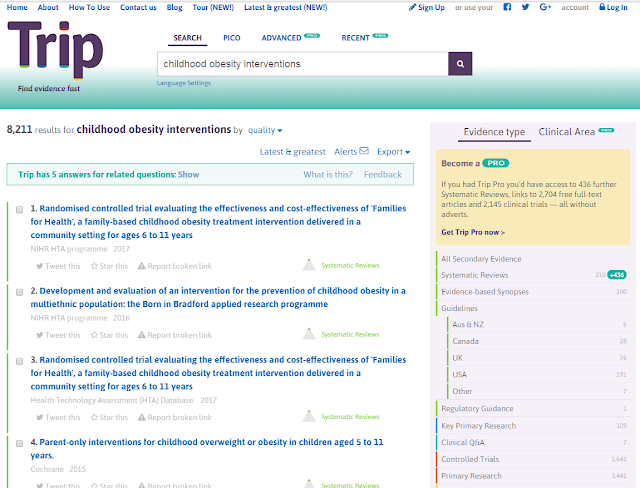Click the evidence pyramid icon for result 1
640x488 pixels.
click(309, 265)
